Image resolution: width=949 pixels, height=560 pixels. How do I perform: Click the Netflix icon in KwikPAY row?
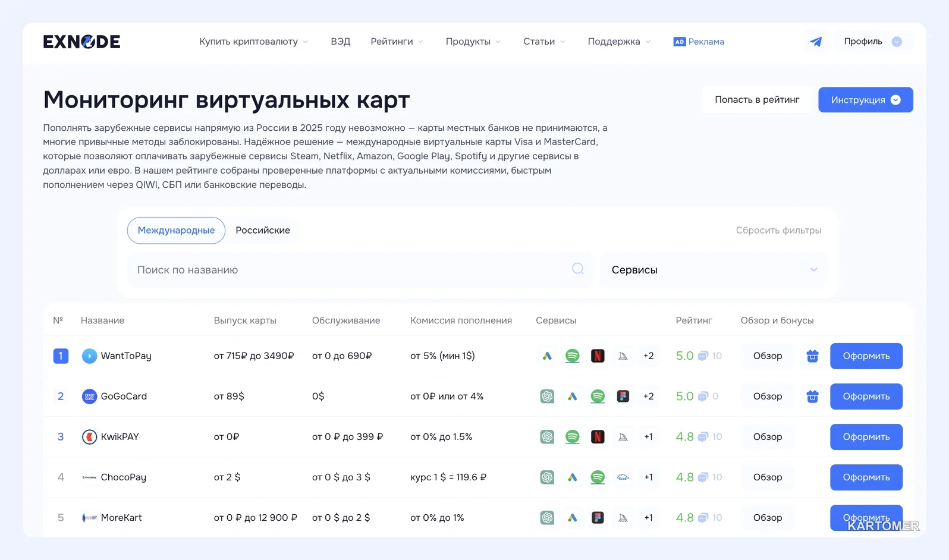tap(598, 437)
